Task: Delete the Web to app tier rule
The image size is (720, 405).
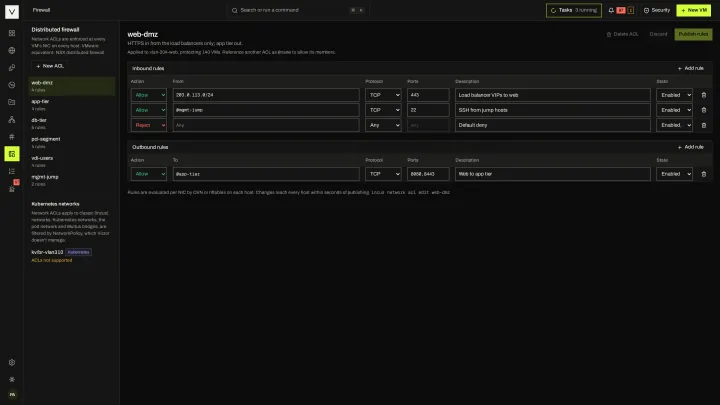Action: (x=703, y=174)
